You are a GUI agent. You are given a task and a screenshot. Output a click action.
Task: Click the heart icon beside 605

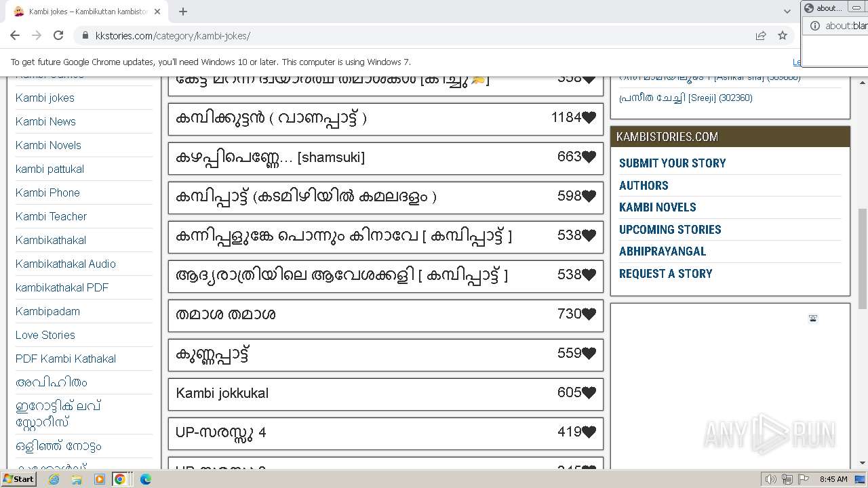[589, 393]
